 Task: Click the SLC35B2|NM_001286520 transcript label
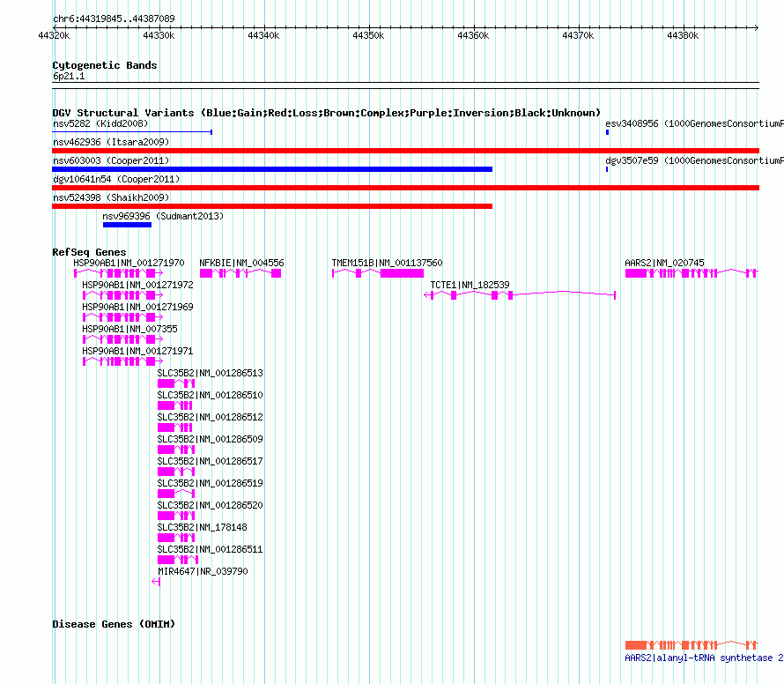click(210, 505)
